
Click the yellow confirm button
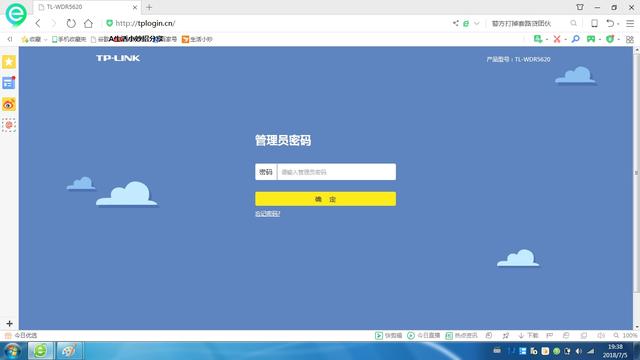tap(325, 199)
